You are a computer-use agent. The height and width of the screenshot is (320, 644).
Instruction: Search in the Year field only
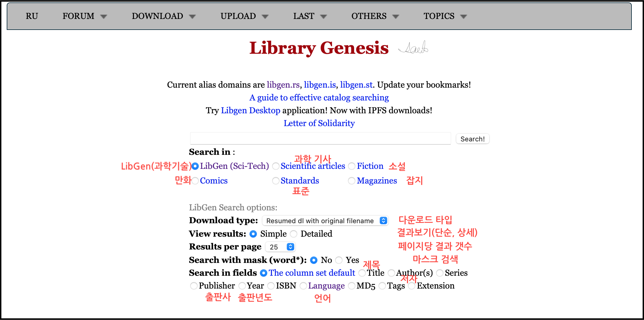[x=242, y=286]
